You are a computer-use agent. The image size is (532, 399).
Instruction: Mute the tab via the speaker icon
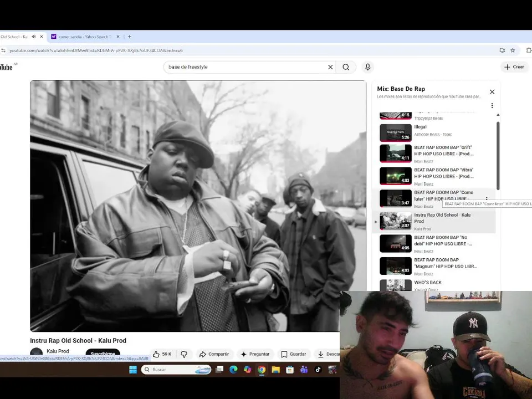click(x=34, y=37)
